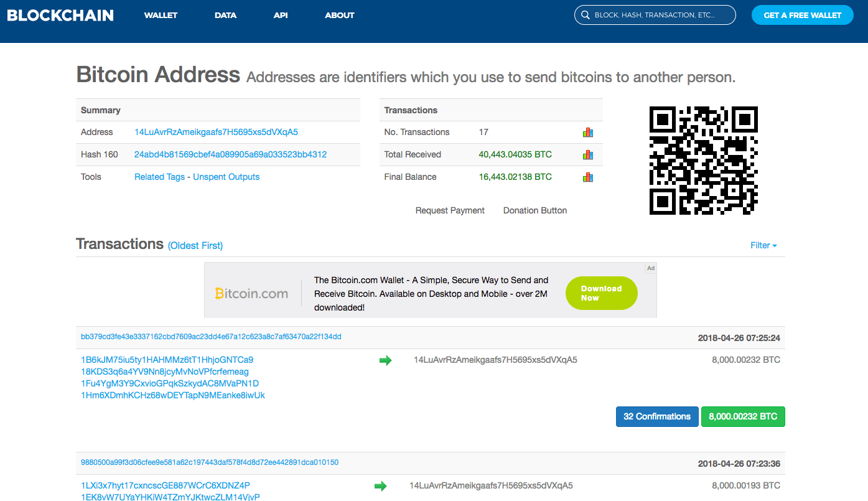The width and height of the screenshot is (868, 501).
Task: Click the green arrow in the 07:25:24 transaction
Action: pyautogui.click(x=385, y=360)
